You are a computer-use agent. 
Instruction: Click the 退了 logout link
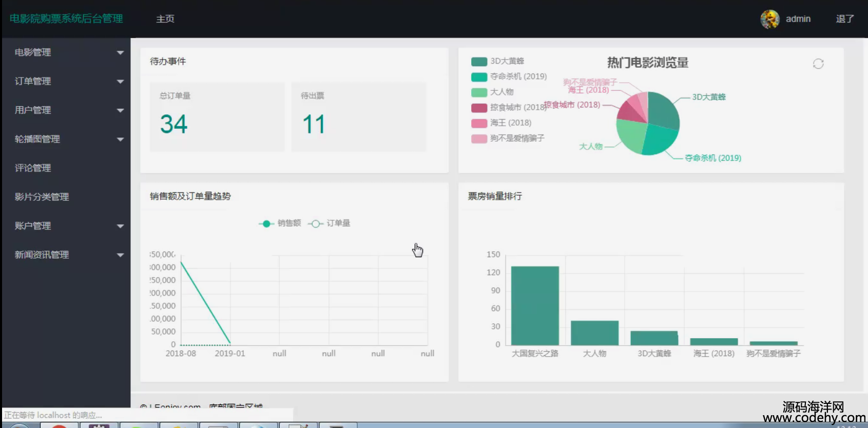[844, 19]
